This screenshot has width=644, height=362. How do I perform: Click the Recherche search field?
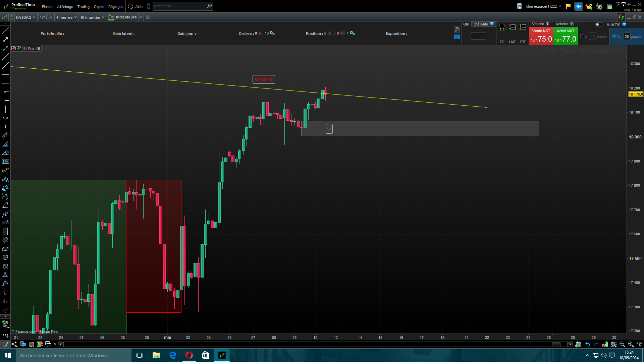point(179,6)
